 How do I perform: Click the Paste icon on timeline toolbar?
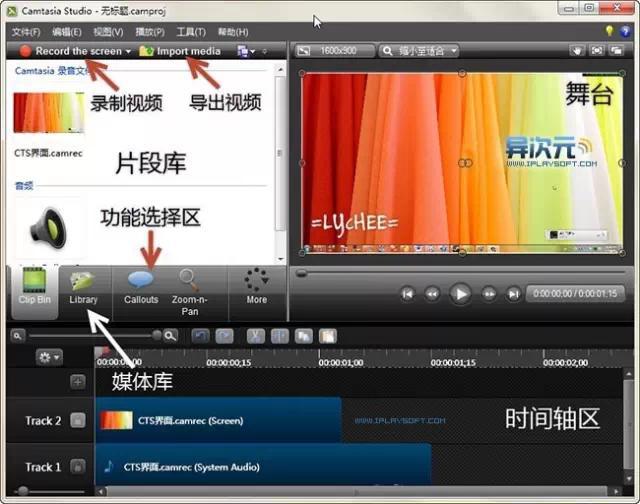pyautogui.click(x=328, y=336)
